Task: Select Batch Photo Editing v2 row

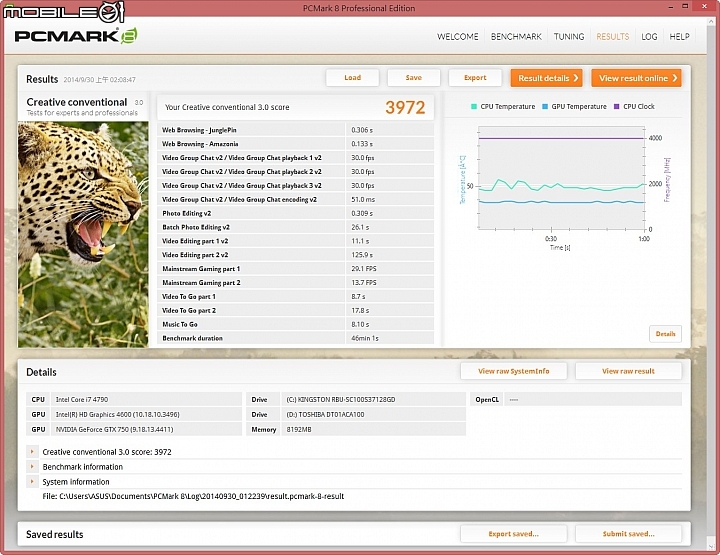Action: (295, 227)
